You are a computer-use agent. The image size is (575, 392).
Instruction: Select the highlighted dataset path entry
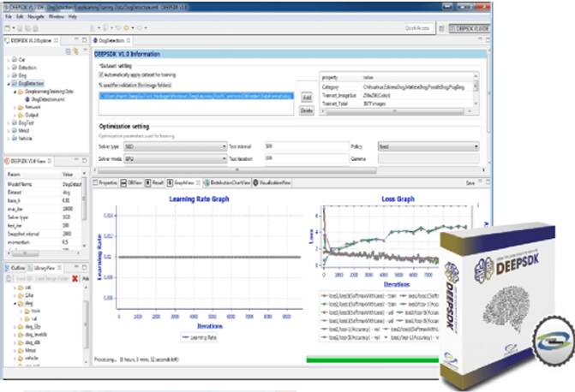coord(196,96)
